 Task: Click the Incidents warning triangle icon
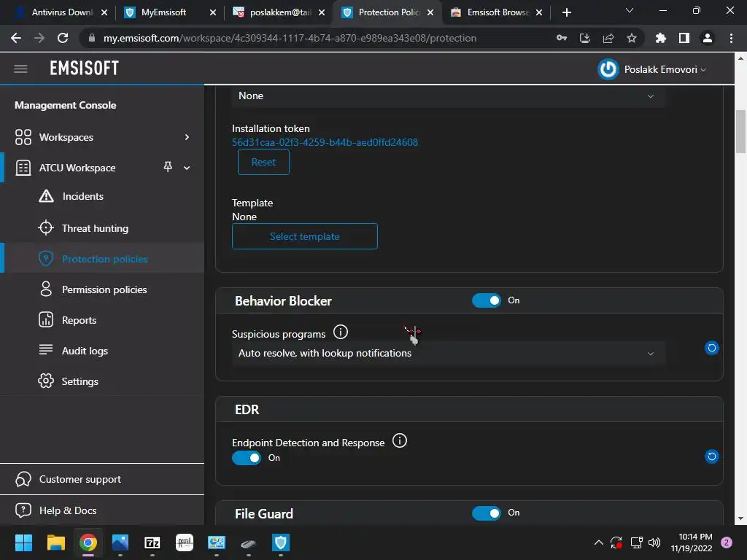(x=46, y=196)
